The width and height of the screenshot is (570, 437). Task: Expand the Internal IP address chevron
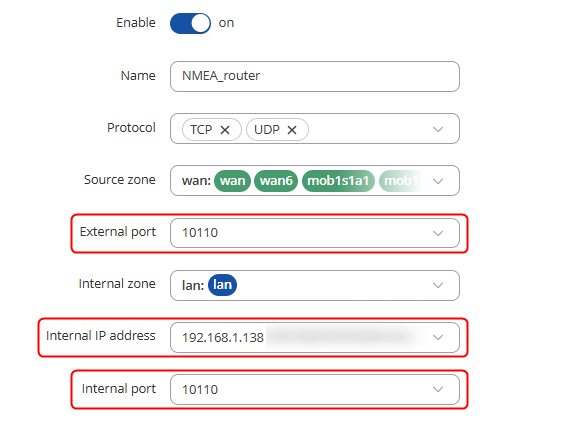coord(438,337)
